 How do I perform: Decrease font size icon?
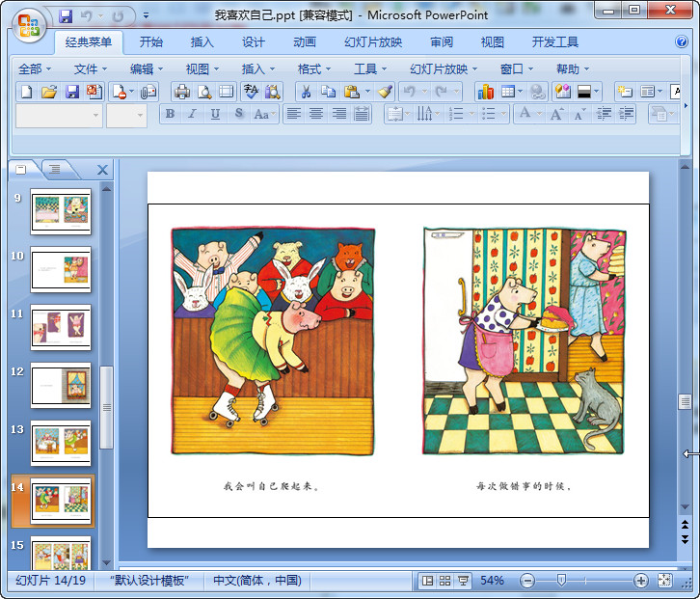tap(579, 114)
